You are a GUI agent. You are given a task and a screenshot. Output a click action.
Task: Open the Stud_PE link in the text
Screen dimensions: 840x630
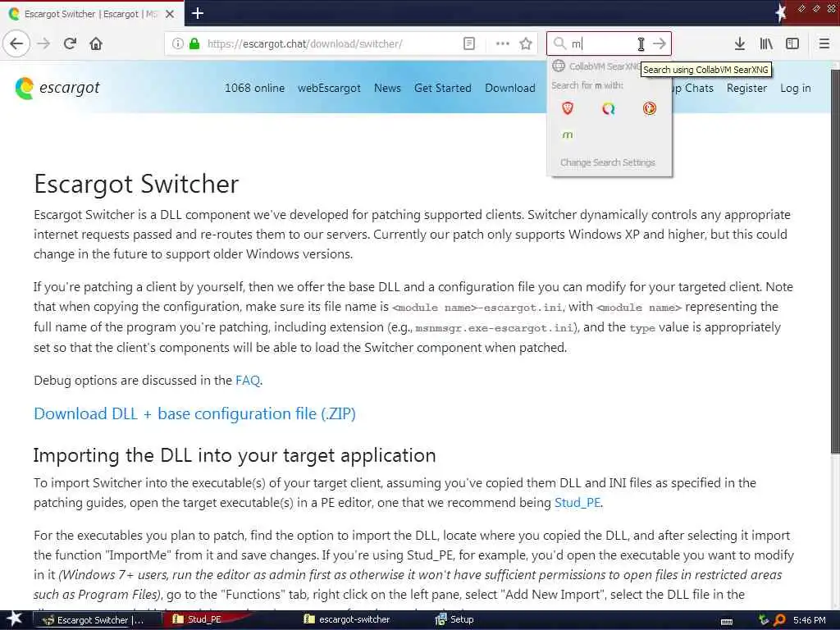[x=577, y=503]
